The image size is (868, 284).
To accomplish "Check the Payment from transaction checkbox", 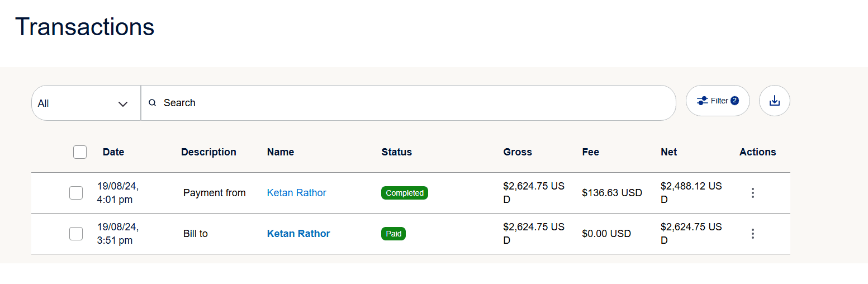I will coord(76,193).
